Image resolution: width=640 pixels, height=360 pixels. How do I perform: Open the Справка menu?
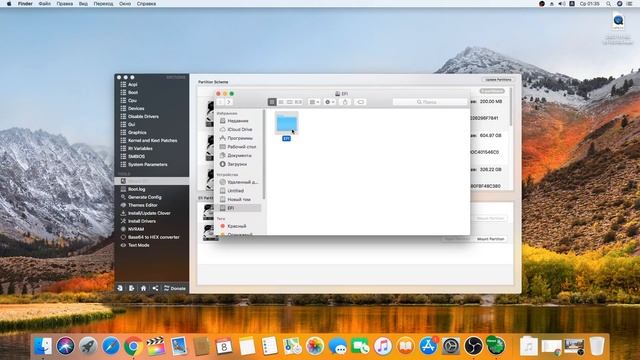point(146,4)
